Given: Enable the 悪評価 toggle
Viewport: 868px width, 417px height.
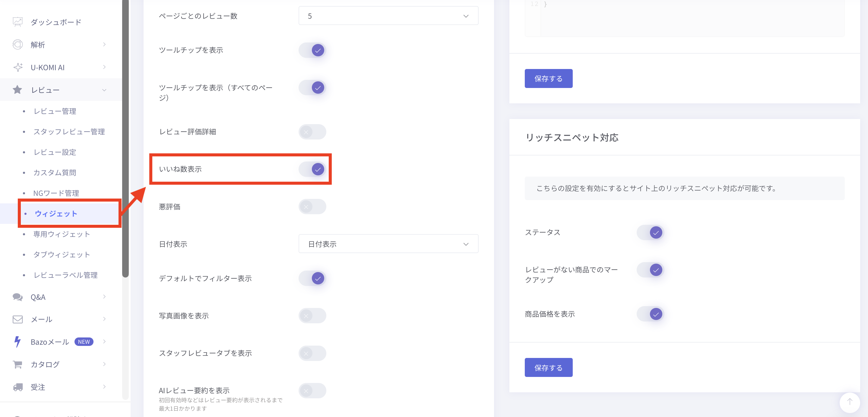Looking at the screenshot, I should click(312, 206).
